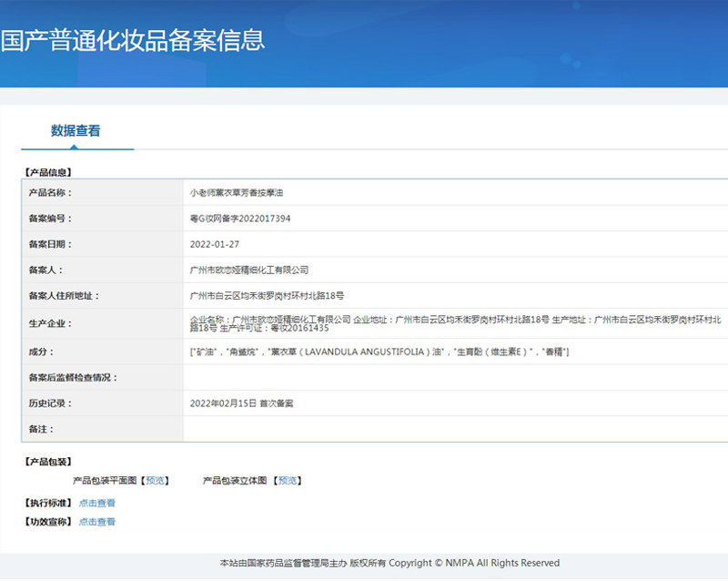728x581 pixels.
Task: Click the 历史记录 row label
Action: [x=50, y=403]
